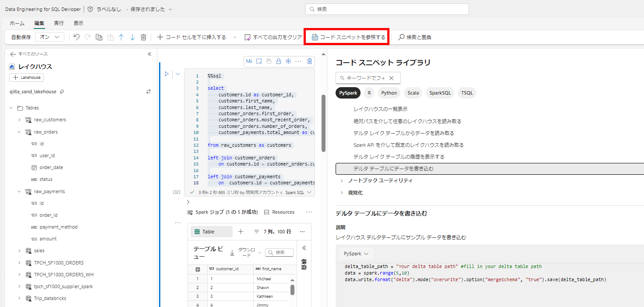Image resolution: width=644 pixels, height=307 pixels.
Task: Open the Resources tab in the cell output
Action: coord(279,212)
